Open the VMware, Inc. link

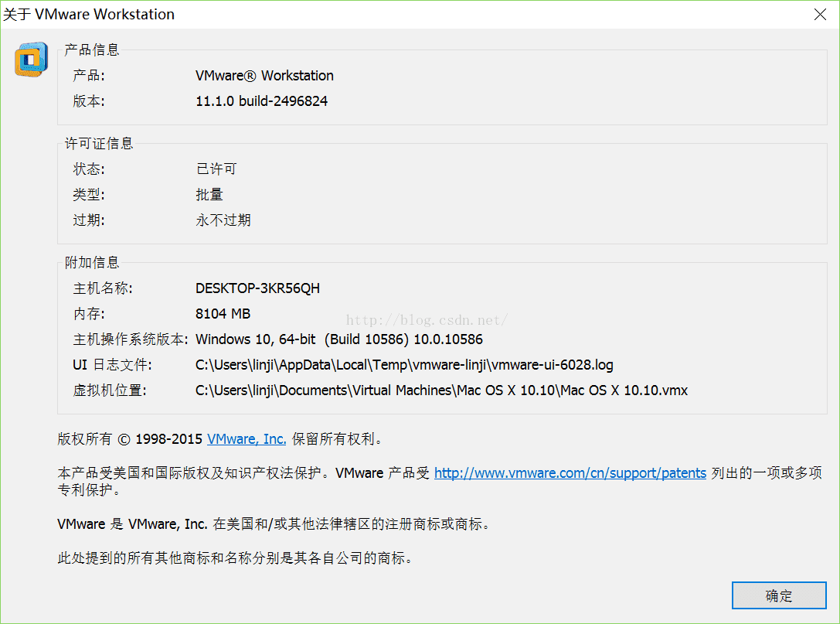(x=247, y=439)
